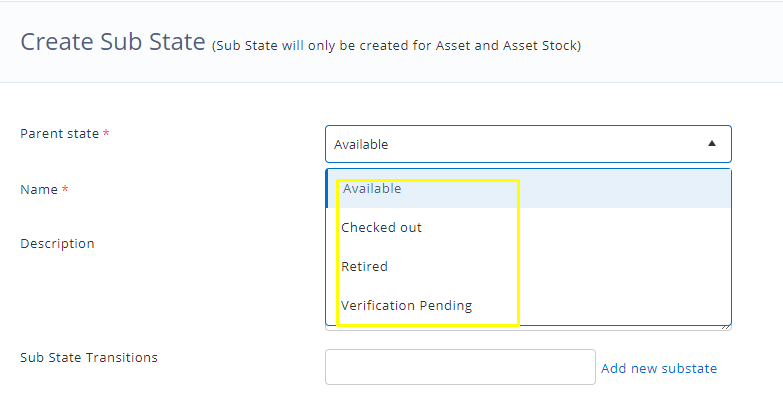
Task: Open the Parent state combo box
Action: 528,144
